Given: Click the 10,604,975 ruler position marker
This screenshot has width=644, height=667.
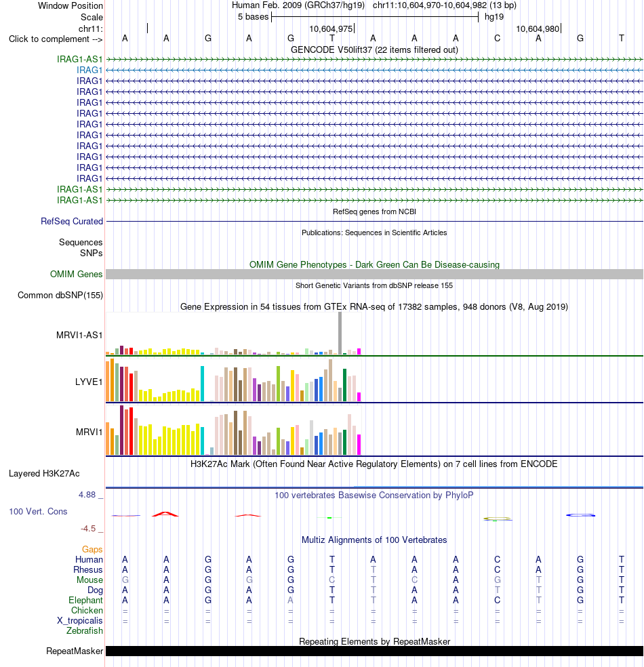Looking at the screenshot, I should [x=331, y=28].
